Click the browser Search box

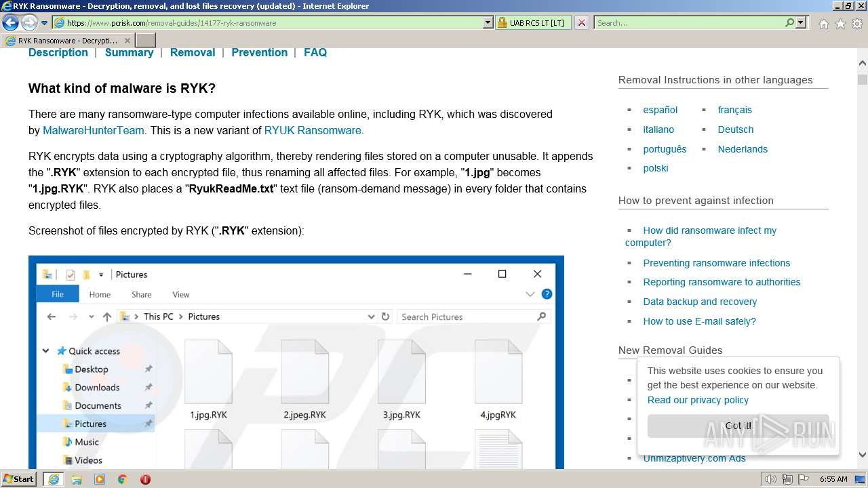click(688, 23)
